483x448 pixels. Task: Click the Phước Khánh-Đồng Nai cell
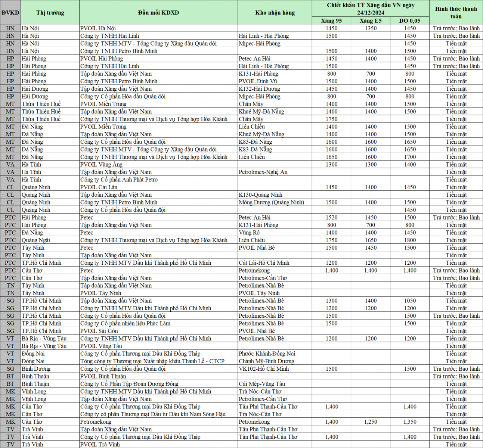275,354
